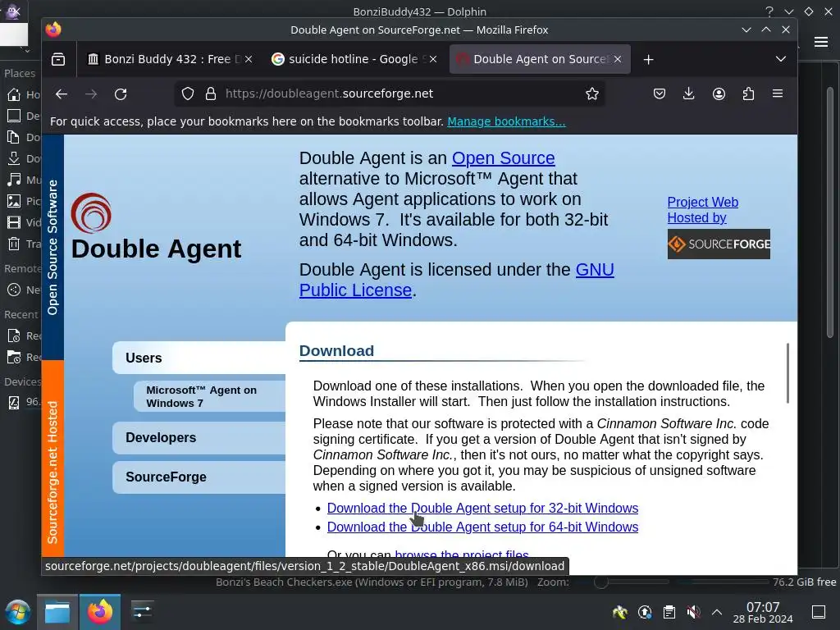The width and height of the screenshot is (840, 630).
Task: Open Trash in Dolphin Places panel
Action: pyautogui.click(x=21, y=244)
